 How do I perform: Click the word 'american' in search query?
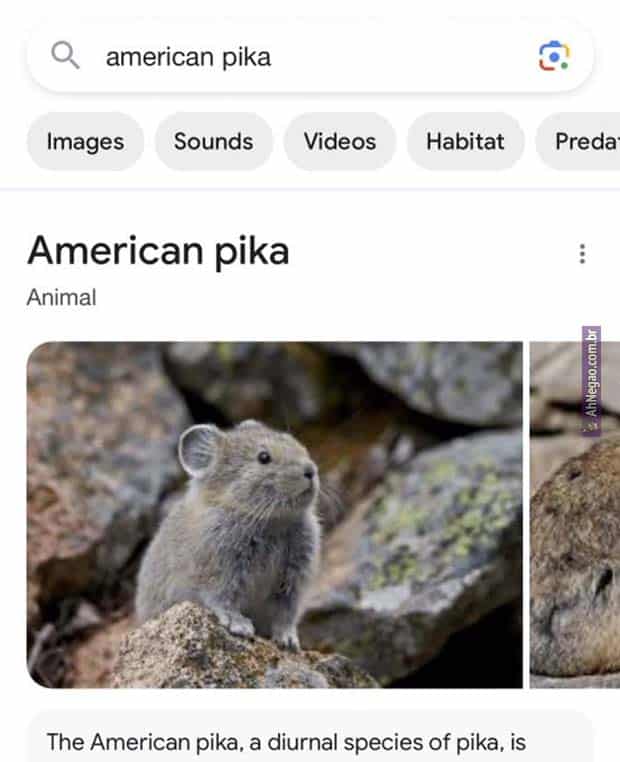point(160,57)
